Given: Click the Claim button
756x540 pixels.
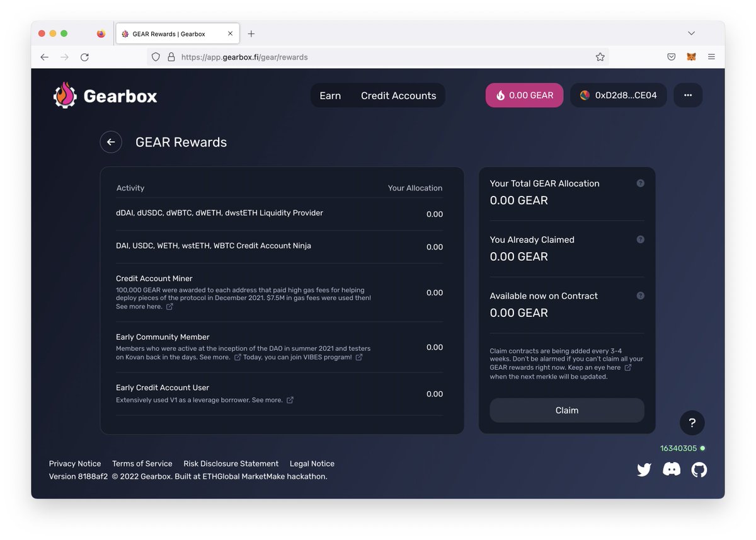Looking at the screenshot, I should click(567, 410).
